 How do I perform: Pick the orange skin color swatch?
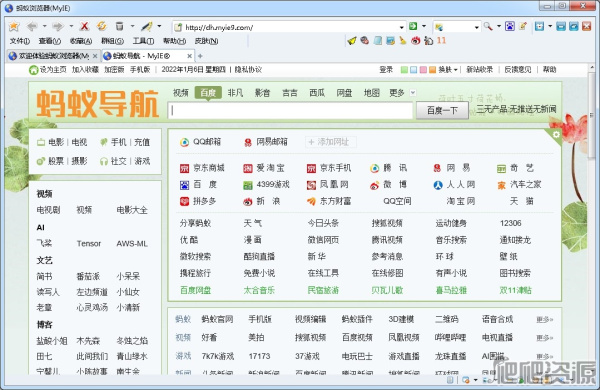[x=432, y=70]
